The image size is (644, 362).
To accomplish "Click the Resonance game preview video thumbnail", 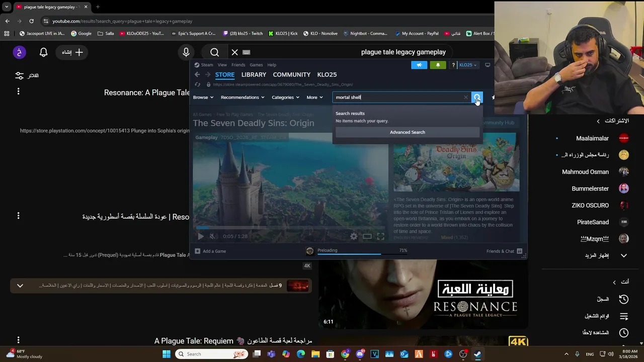I will [x=423, y=294].
